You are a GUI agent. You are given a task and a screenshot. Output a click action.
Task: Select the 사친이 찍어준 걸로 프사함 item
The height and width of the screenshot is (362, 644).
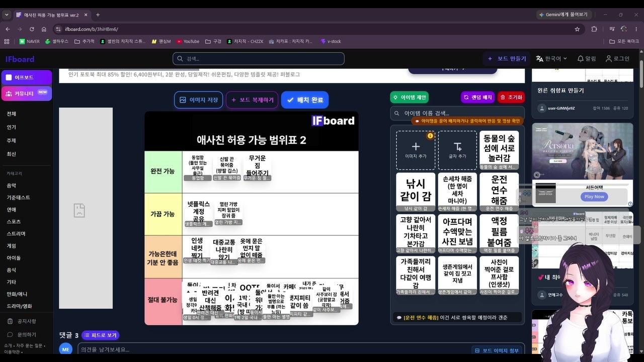click(499, 276)
